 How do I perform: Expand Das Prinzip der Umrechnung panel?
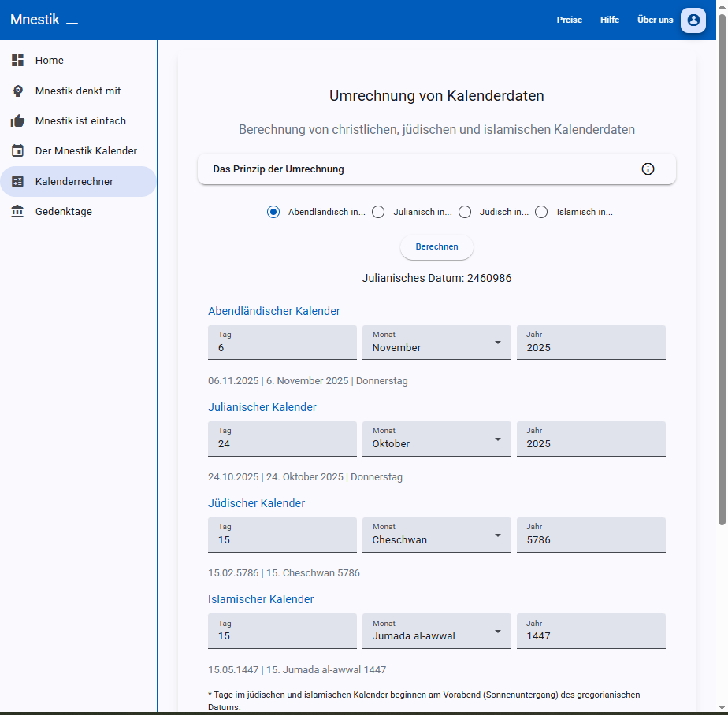click(648, 169)
